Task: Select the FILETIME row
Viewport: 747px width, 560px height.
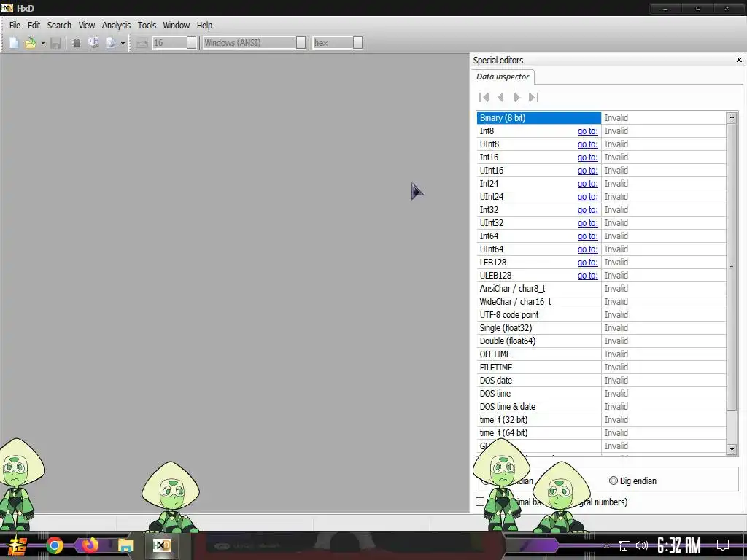Action: click(x=601, y=367)
